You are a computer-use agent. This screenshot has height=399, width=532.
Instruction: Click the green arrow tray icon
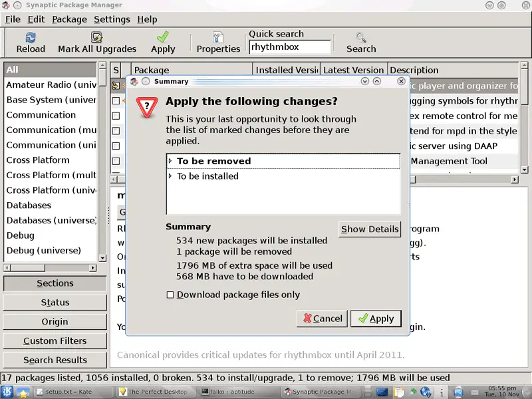[x=413, y=392]
